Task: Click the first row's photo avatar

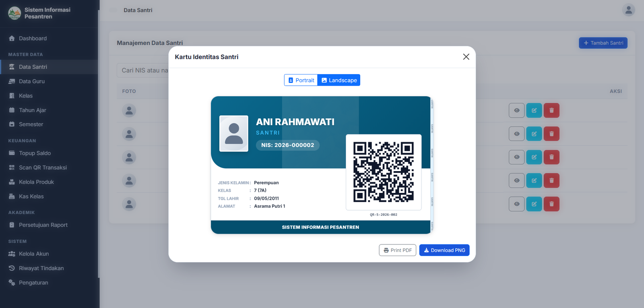Action: [x=129, y=110]
